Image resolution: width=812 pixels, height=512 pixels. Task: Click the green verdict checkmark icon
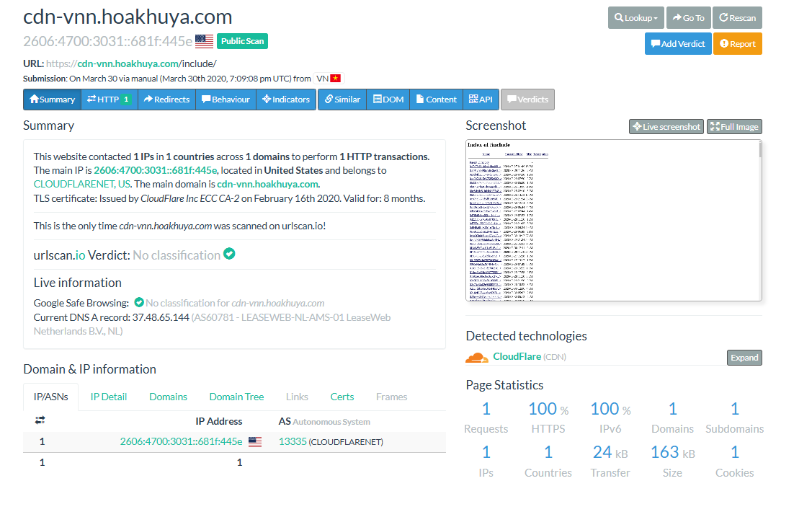pyautogui.click(x=229, y=254)
